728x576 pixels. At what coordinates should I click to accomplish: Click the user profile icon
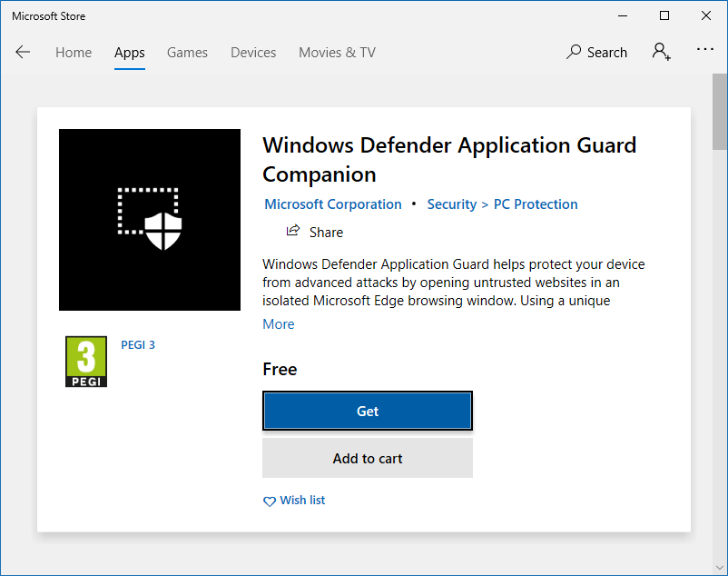(x=661, y=52)
